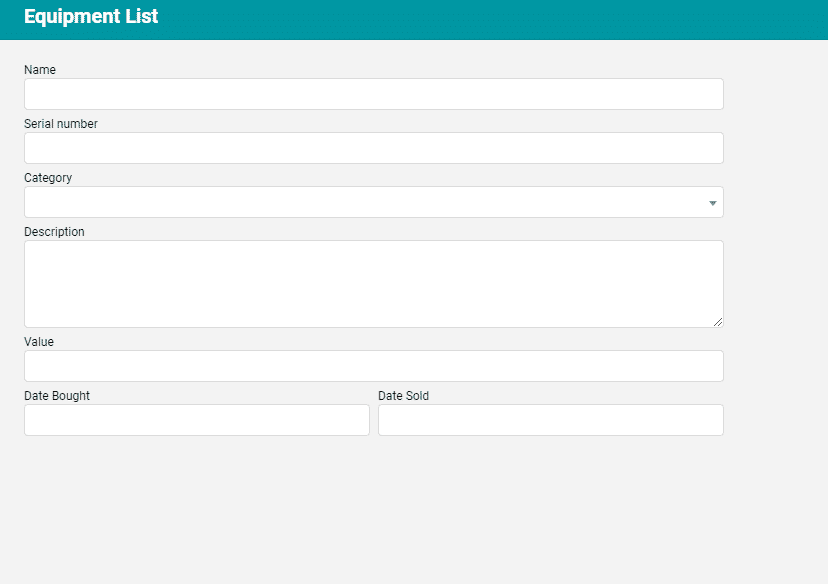The image size is (828, 584).
Task: Click the Description resize handle
Action: tap(718, 322)
